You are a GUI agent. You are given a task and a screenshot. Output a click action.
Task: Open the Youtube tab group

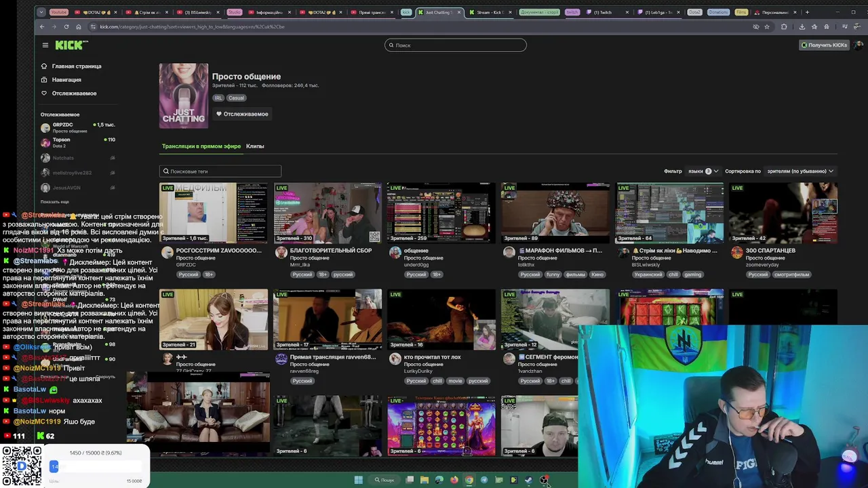59,12
